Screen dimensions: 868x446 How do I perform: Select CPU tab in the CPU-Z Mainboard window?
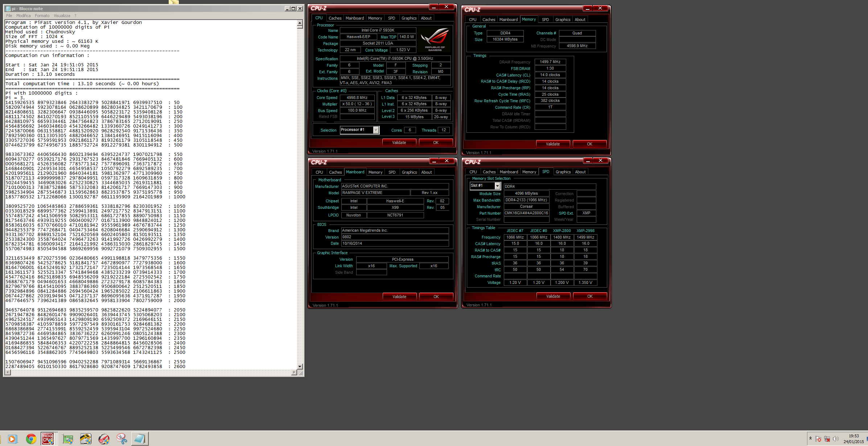point(319,172)
